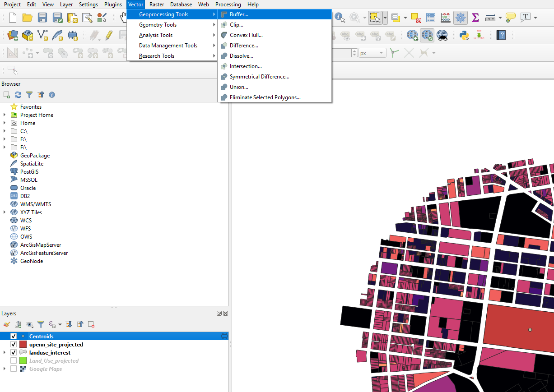The width and height of the screenshot is (554, 392).
Task: Open the Field Calculator abacus icon
Action: point(446,18)
